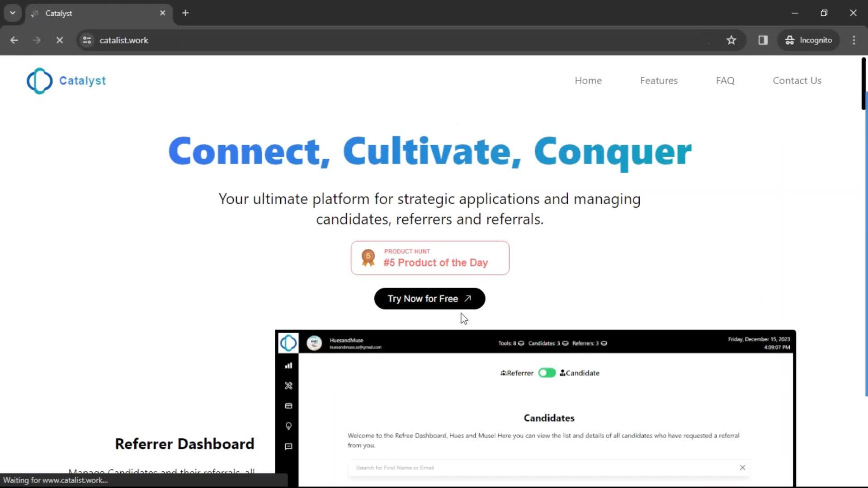Viewport: 868px width, 488px height.
Task: Click the bar chart analytics icon
Action: [288, 365]
